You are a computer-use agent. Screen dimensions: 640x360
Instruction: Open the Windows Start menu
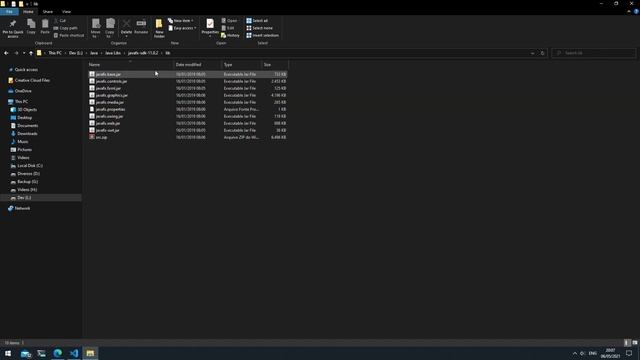pyautogui.click(x=8, y=353)
